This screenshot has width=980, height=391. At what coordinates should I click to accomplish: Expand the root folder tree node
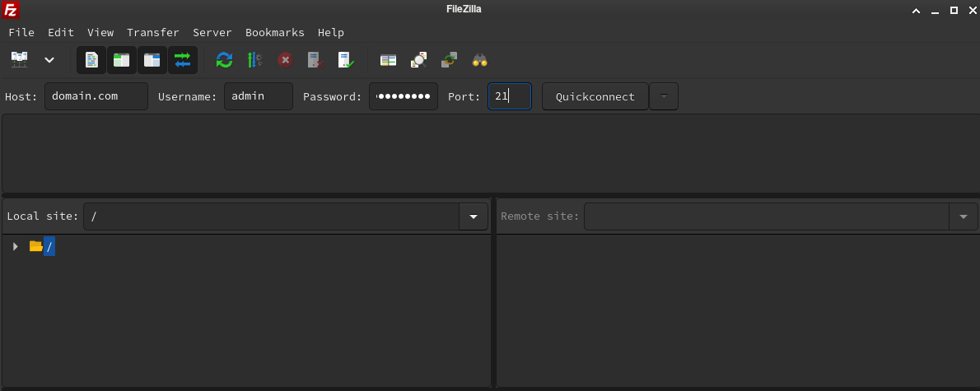(x=16, y=246)
